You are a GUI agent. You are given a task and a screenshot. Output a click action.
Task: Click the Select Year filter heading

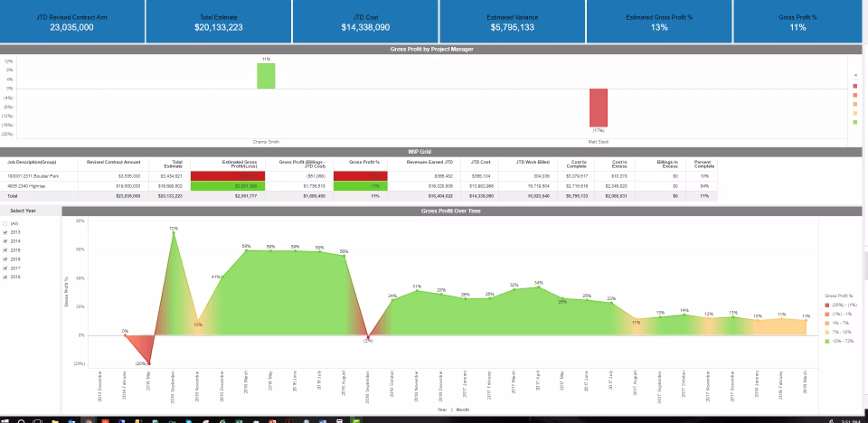tap(23, 211)
